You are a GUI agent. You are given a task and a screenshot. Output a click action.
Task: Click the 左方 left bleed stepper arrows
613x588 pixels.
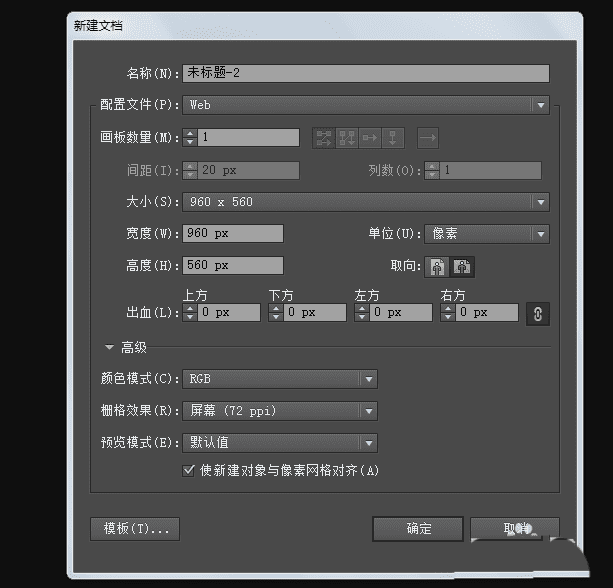(362, 312)
